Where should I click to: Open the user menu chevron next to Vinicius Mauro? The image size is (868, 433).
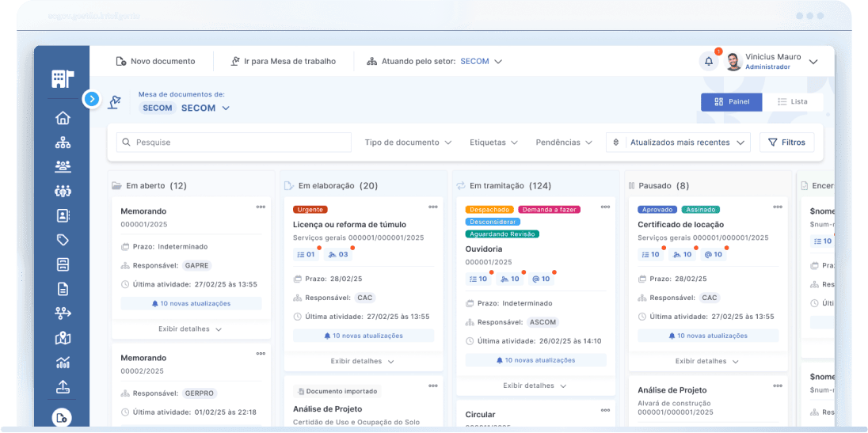point(813,62)
